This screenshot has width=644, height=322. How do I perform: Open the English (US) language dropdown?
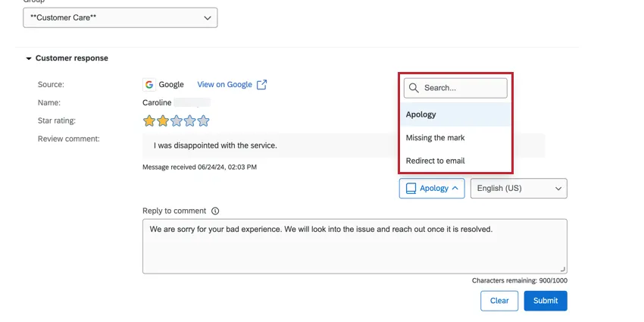[518, 189]
